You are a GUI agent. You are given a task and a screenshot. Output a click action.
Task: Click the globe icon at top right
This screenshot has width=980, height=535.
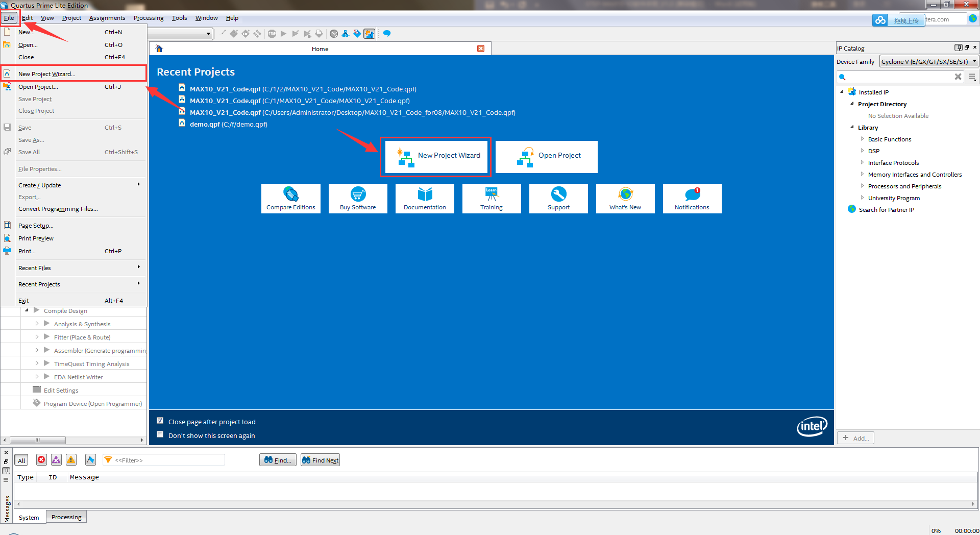(973, 18)
